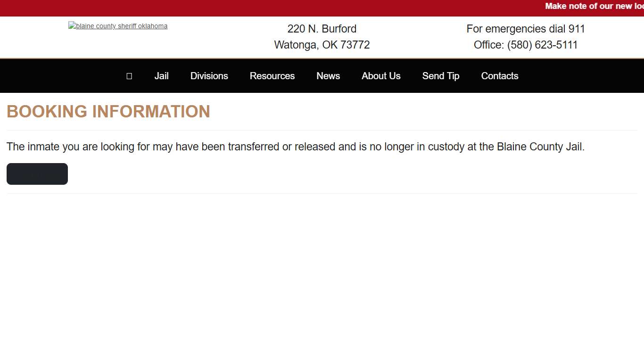
Task: Click the 220 N. Burford address line
Action: tap(322, 29)
